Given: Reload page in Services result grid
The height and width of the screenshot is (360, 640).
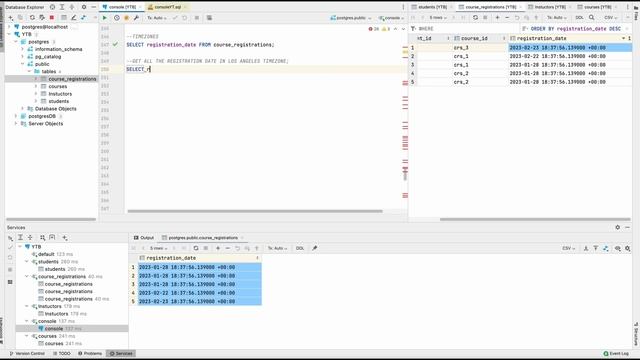Looking at the screenshot, I should pyautogui.click(x=196, y=248).
